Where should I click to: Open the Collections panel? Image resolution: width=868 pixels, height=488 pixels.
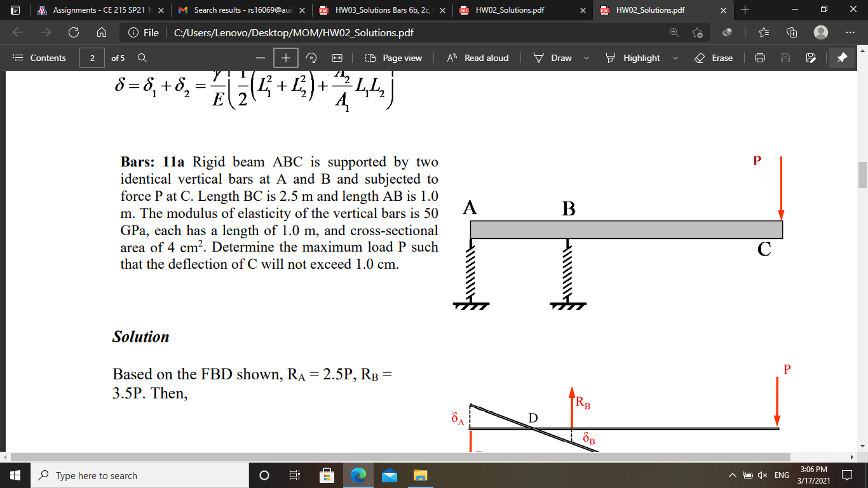click(792, 32)
